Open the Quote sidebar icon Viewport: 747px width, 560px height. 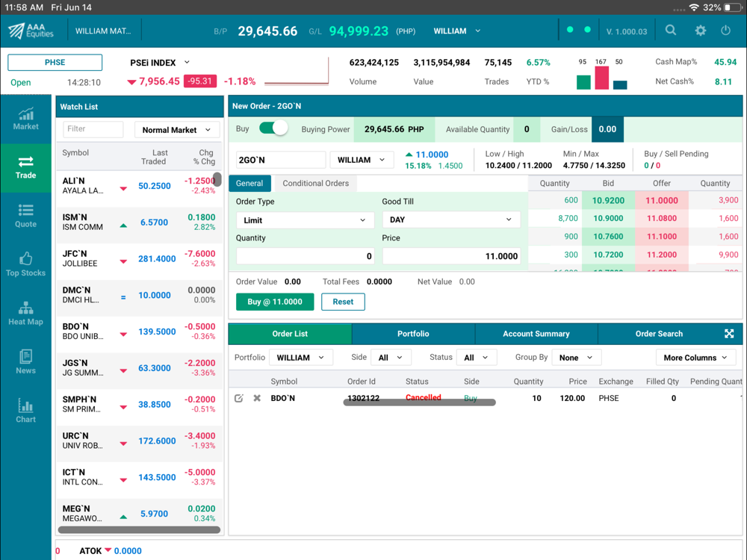click(x=25, y=217)
